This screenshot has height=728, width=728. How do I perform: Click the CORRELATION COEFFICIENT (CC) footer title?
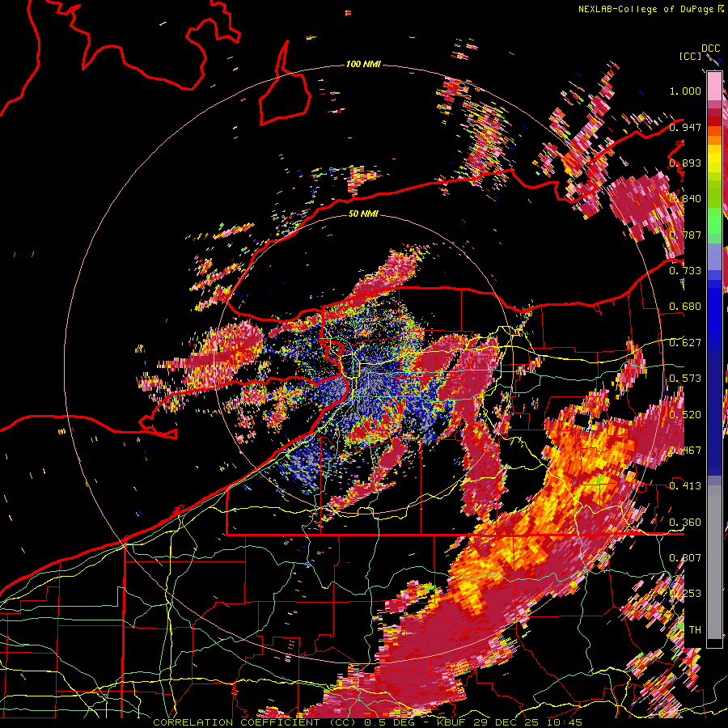click(255, 722)
